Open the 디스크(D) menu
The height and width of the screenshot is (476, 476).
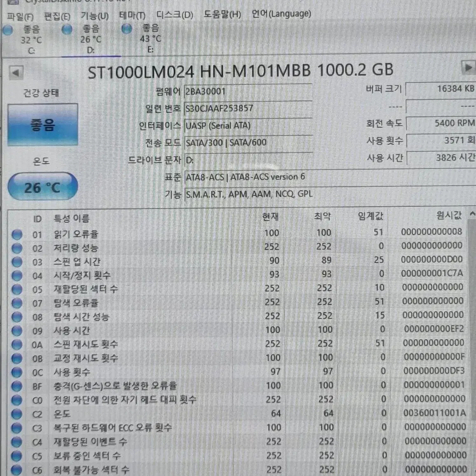click(175, 14)
